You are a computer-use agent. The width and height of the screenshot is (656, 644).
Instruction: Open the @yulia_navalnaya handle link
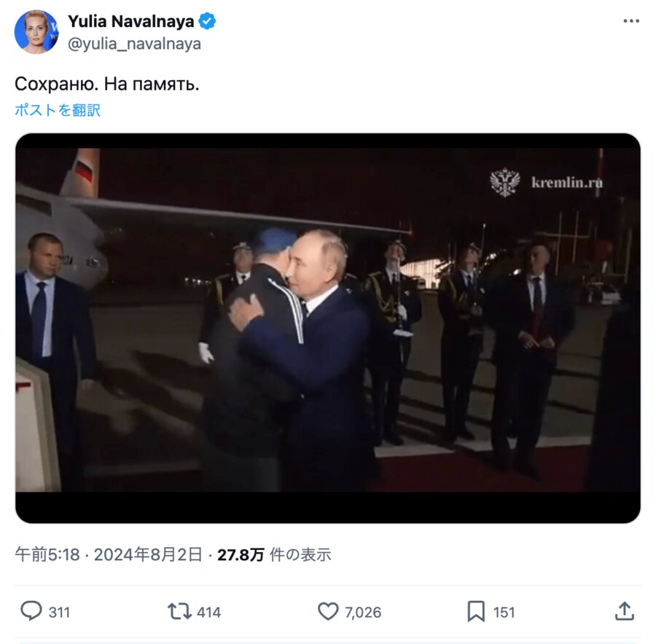pos(134,44)
